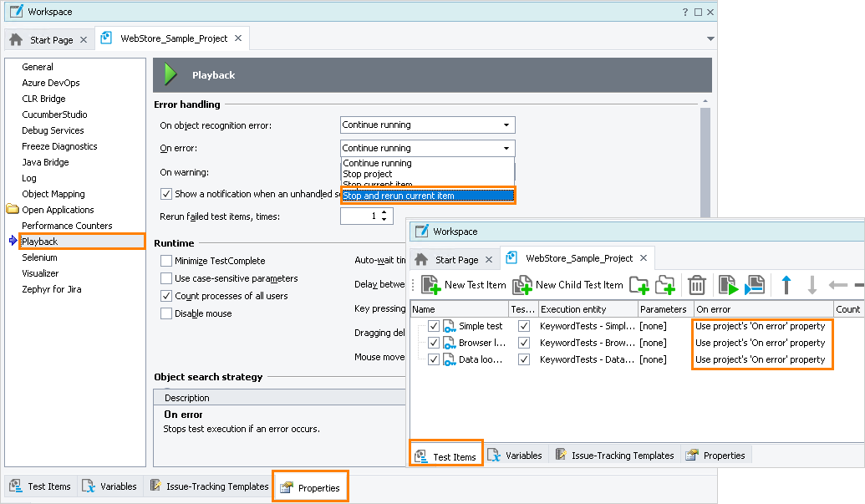Click the run test item green play icon
Viewport: 865px width, 504px height.
tap(726, 285)
